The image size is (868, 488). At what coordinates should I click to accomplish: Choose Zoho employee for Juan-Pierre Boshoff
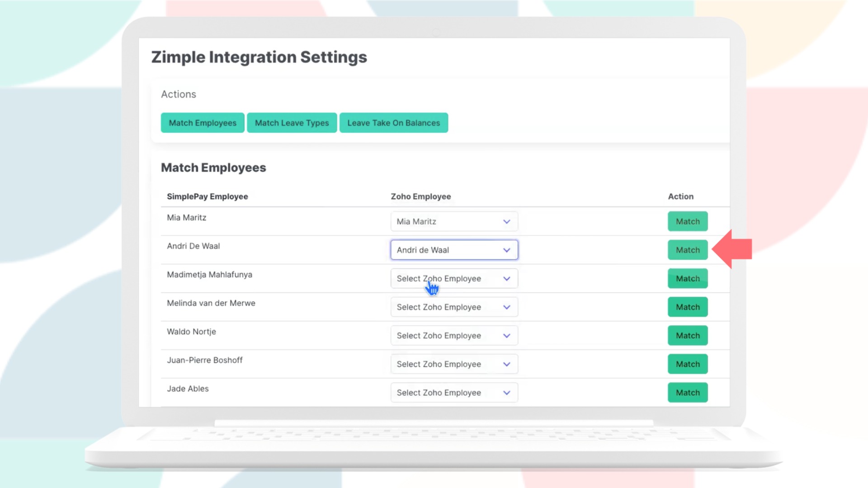pyautogui.click(x=454, y=364)
